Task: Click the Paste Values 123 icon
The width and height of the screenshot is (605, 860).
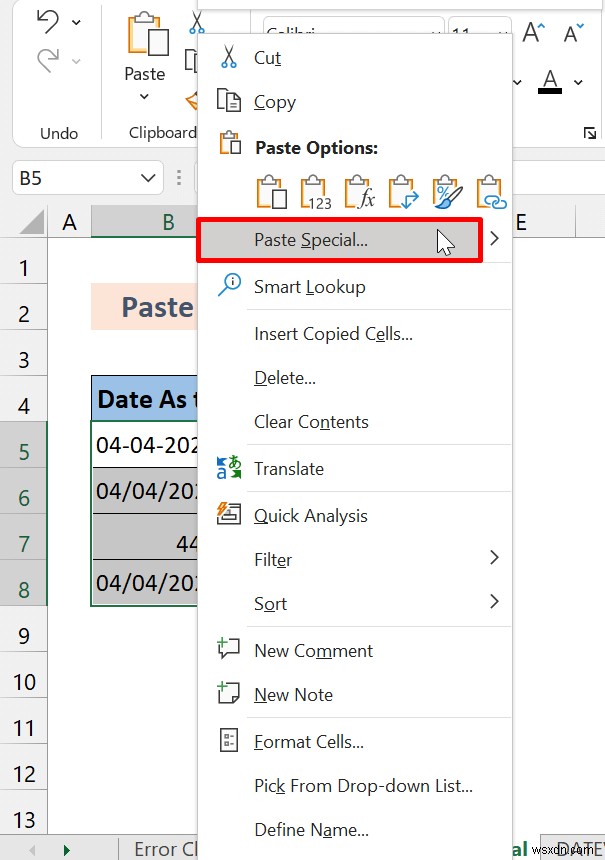Action: click(316, 192)
